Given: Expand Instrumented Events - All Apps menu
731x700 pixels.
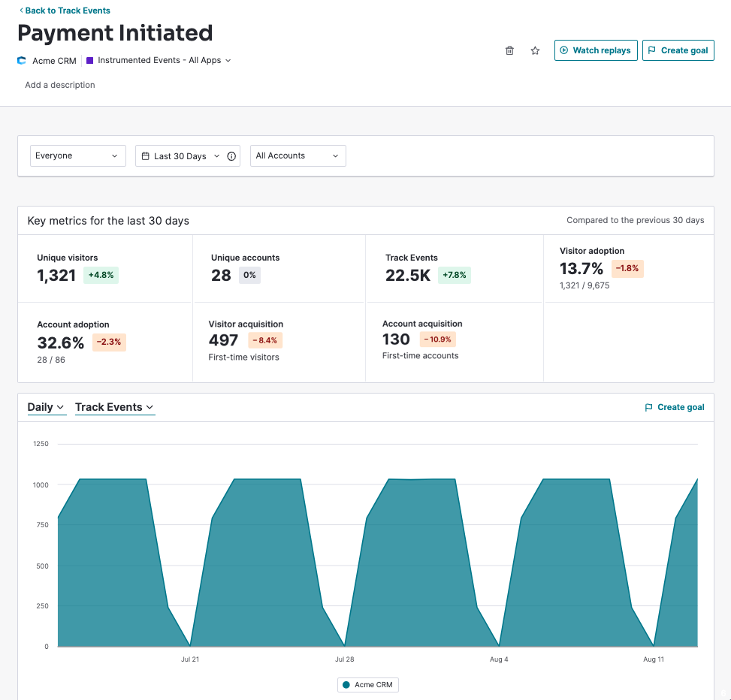Looking at the screenshot, I should point(164,60).
